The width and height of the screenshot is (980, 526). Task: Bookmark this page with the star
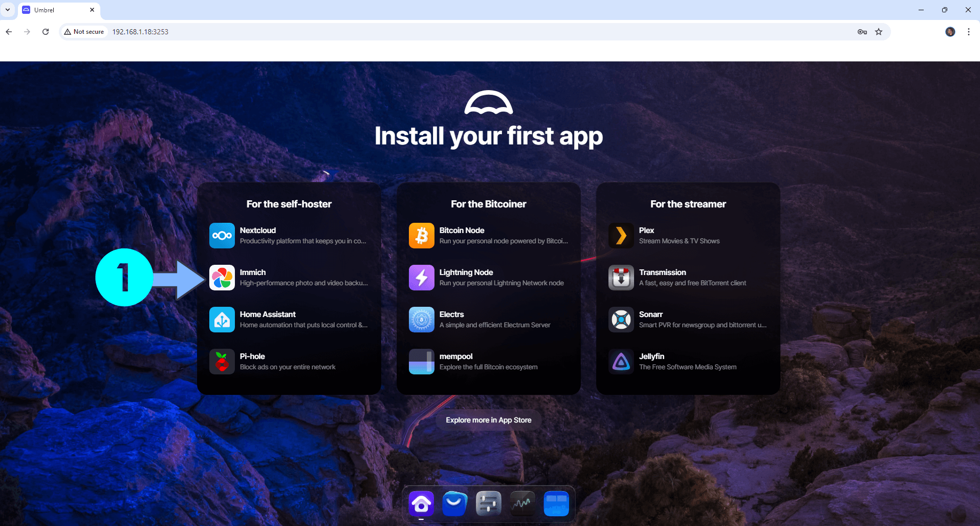click(879, 32)
